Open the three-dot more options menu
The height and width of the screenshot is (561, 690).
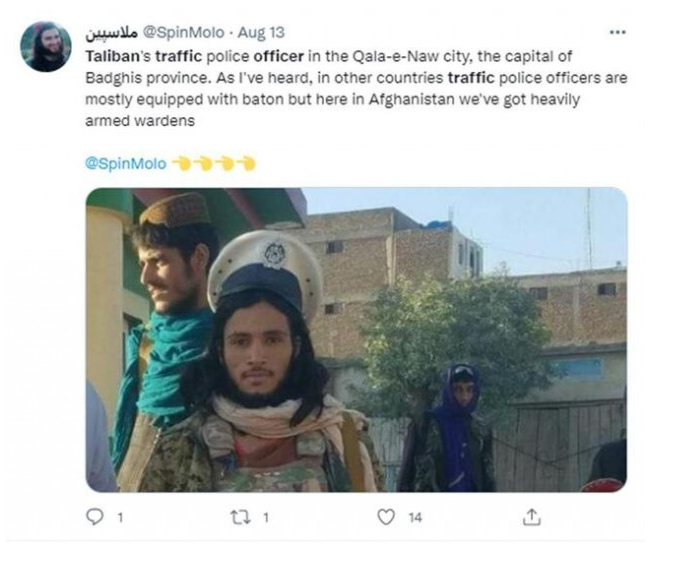coord(617,32)
